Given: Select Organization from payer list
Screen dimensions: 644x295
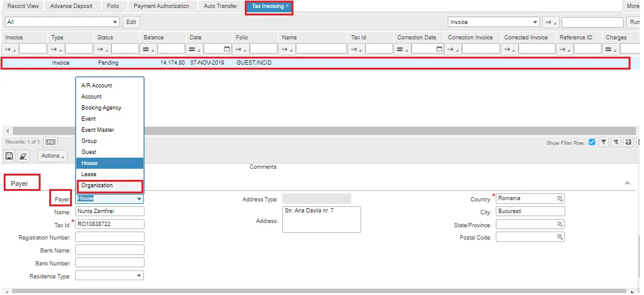Looking at the screenshot, I should click(x=109, y=185).
